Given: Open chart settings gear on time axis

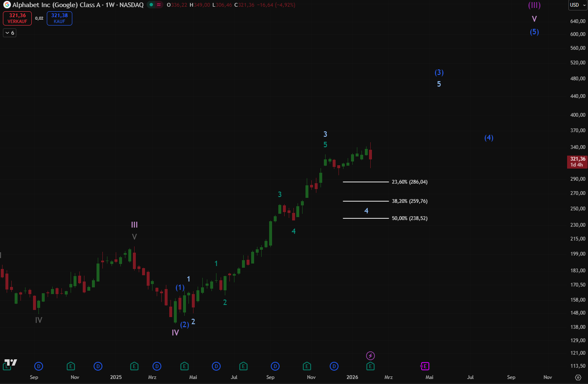Looking at the screenshot, I should [x=578, y=377].
